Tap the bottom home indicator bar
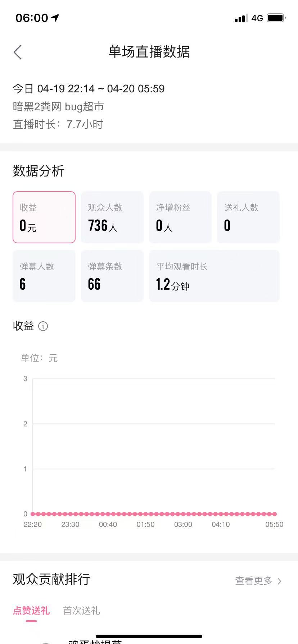This screenshot has width=298, height=644. (x=149, y=636)
